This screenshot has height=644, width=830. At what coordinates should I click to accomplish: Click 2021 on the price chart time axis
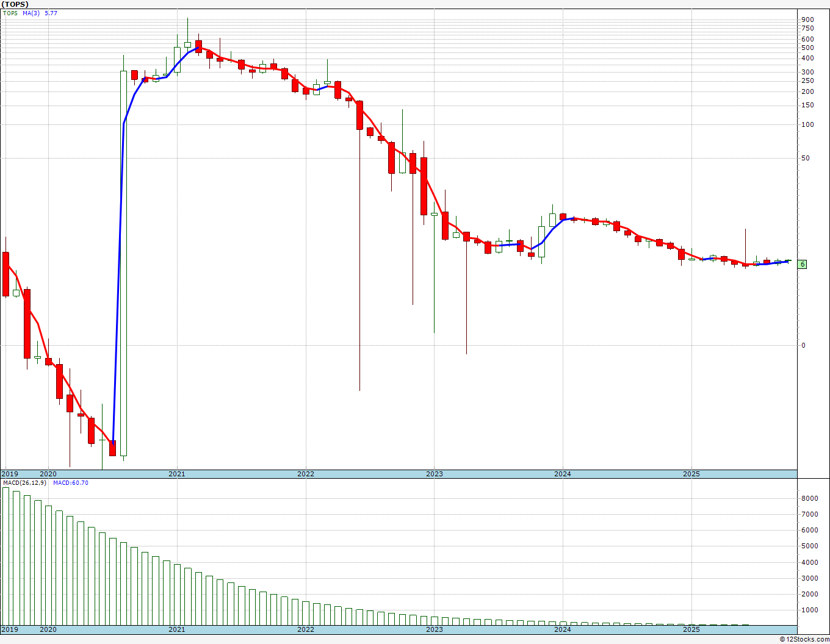[x=176, y=474]
